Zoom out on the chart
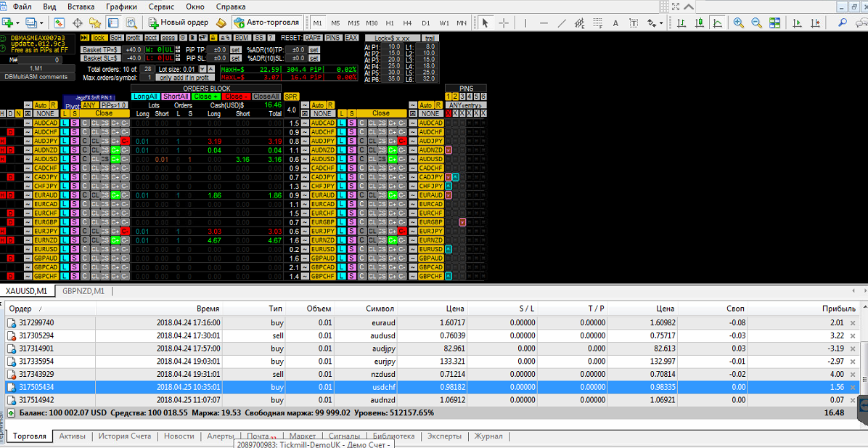Screen dimensions: 868x448 (757, 23)
